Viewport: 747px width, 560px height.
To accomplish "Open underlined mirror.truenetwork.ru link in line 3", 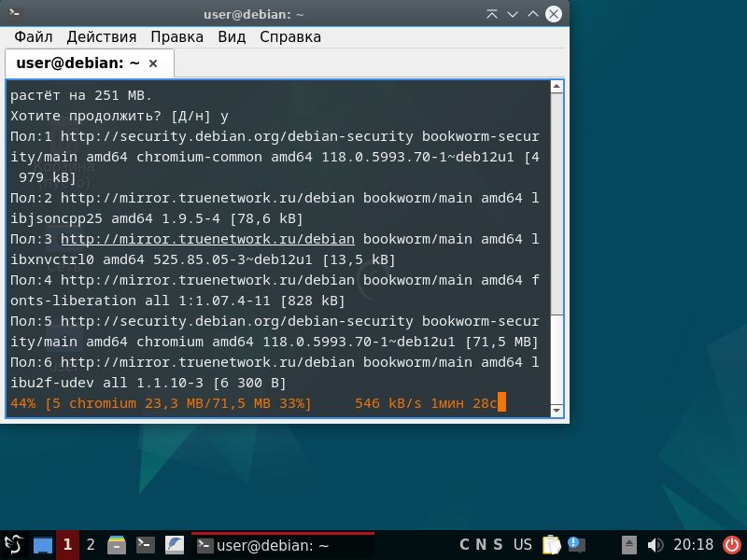I will pos(207,239).
